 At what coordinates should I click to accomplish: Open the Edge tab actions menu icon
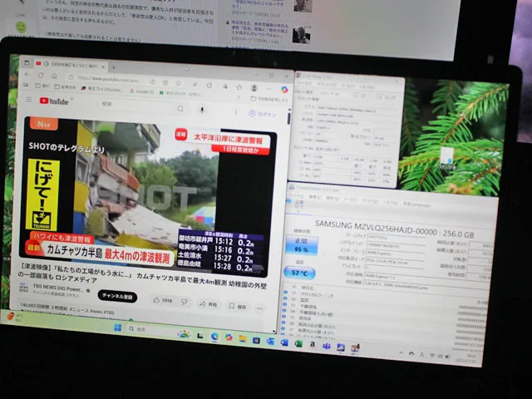(27, 62)
